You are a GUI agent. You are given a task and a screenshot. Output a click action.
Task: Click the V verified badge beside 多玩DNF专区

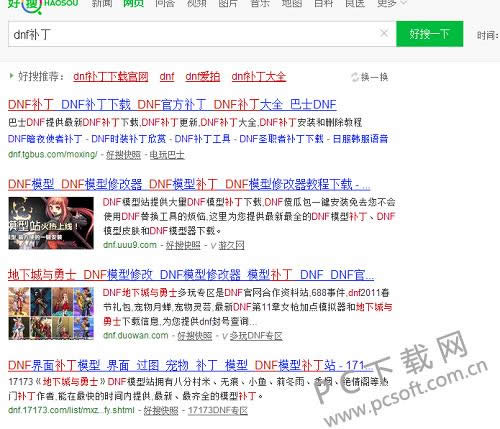(x=225, y=336)
